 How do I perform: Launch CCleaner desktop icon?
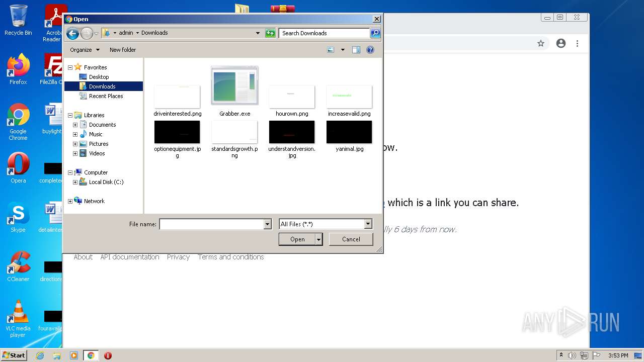point(18,266)
